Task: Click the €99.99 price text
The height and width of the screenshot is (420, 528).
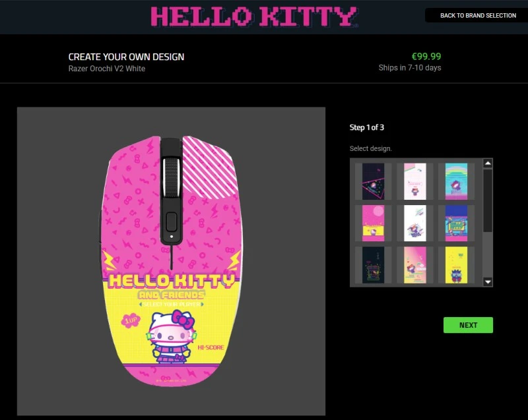Action: (426, 57)
